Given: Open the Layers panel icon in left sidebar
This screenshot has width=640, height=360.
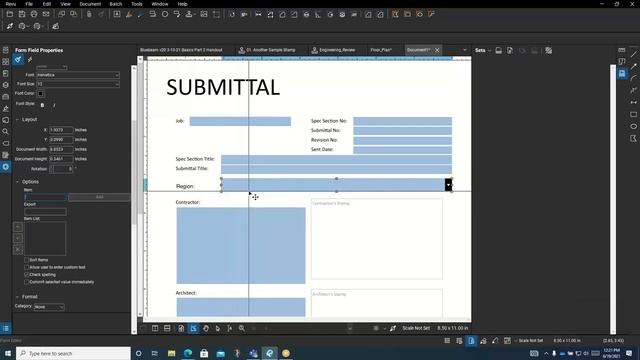Looking at the screenshot, I should pos(6,85).
